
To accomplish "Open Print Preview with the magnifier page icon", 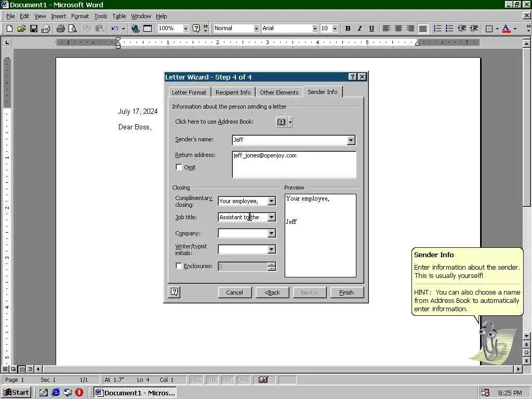I will (x=72, y=29).
